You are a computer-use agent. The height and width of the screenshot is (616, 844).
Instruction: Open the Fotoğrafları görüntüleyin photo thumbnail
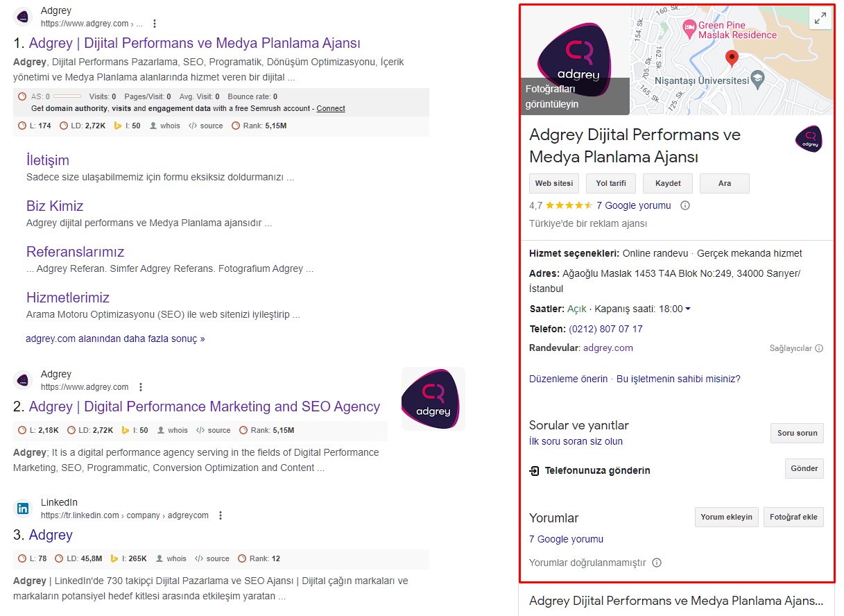click(x=576, y=61)
